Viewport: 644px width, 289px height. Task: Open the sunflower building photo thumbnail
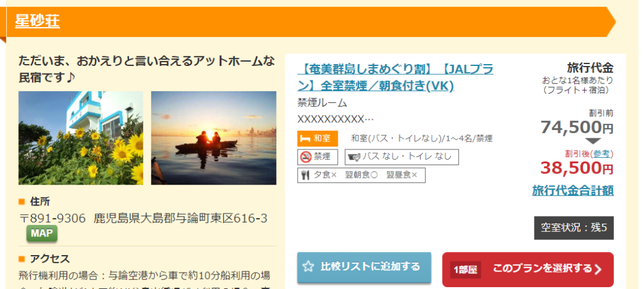(81, 138)
